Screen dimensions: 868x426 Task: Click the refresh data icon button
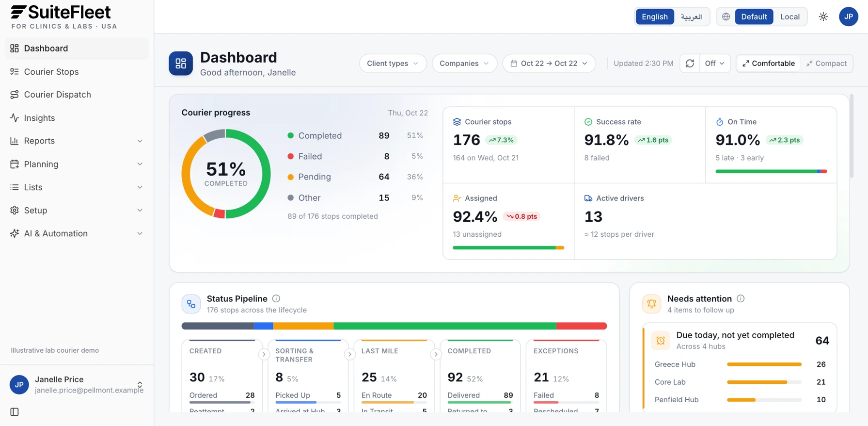pyautogui.click(x=690, y=64)
